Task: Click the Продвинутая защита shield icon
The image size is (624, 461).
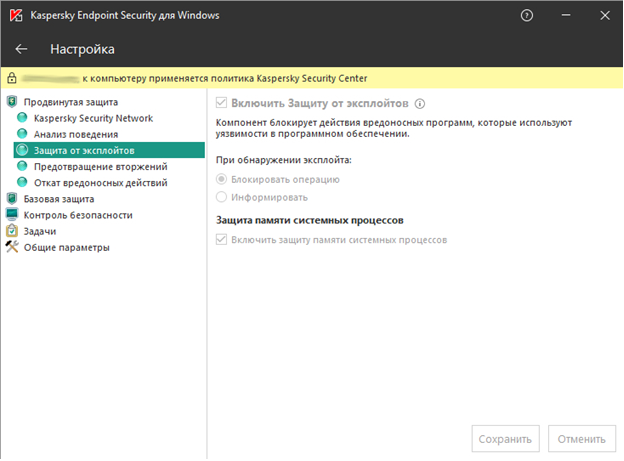Action: click(12, 102)
